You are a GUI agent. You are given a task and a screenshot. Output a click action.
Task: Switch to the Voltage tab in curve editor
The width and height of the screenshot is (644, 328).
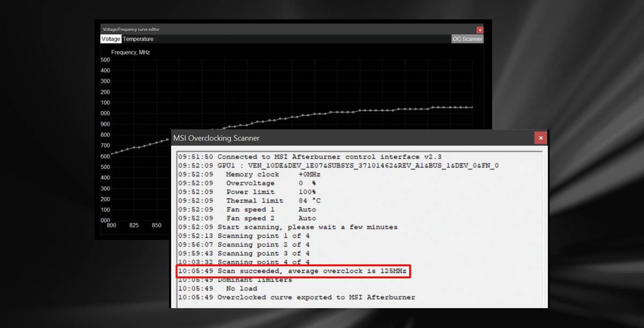tap(111, 39)
